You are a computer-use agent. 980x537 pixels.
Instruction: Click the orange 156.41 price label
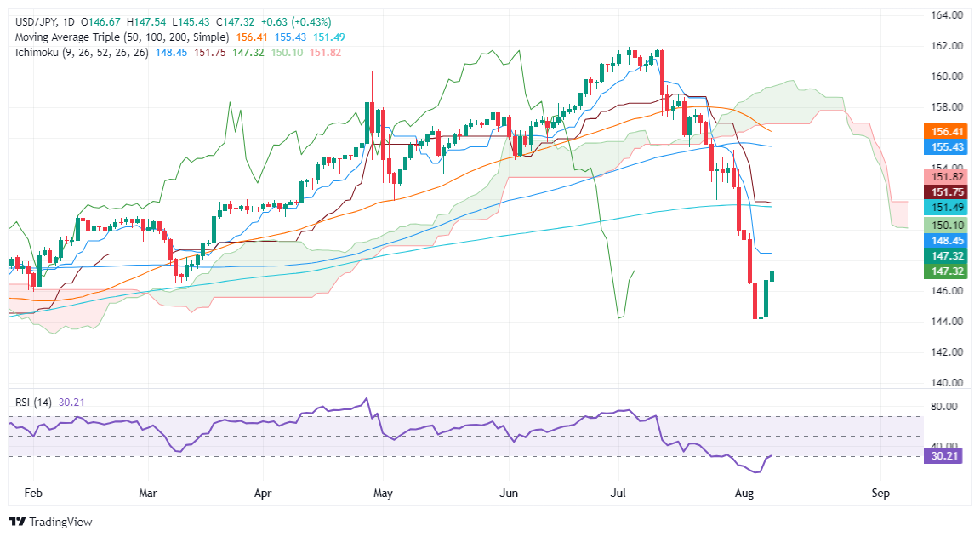click(x=948, y=132)
